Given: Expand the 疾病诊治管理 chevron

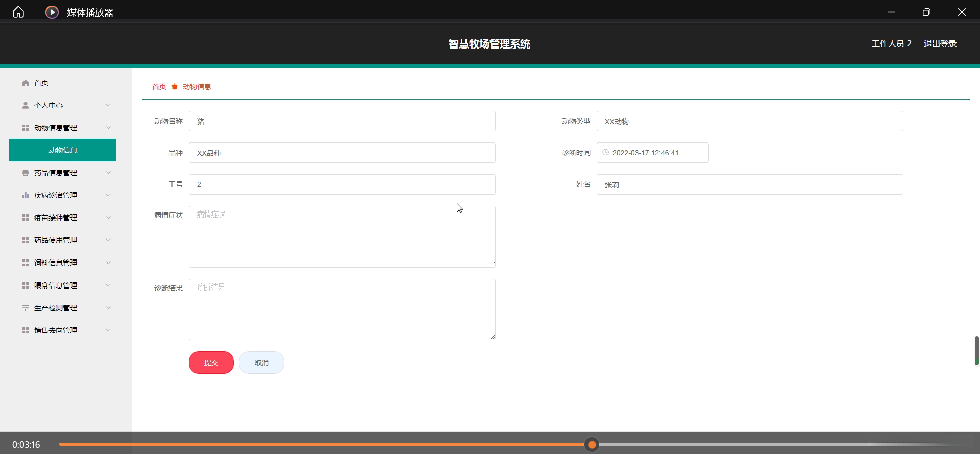Looking at the screenshot, I should click(x=108, y=195).
